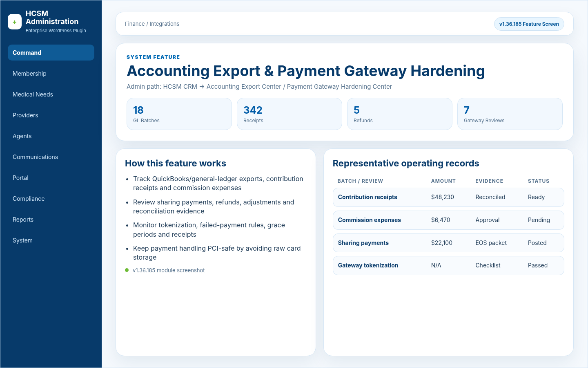The height and width of the screenshot is (368, 588).
Task: Click the Review sharing payments bullet
Action: [214, 206]
